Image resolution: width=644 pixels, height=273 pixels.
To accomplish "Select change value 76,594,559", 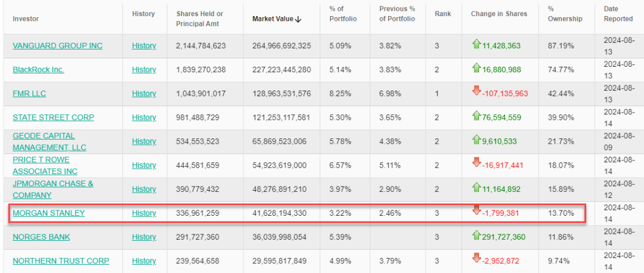I will (501, 117).
